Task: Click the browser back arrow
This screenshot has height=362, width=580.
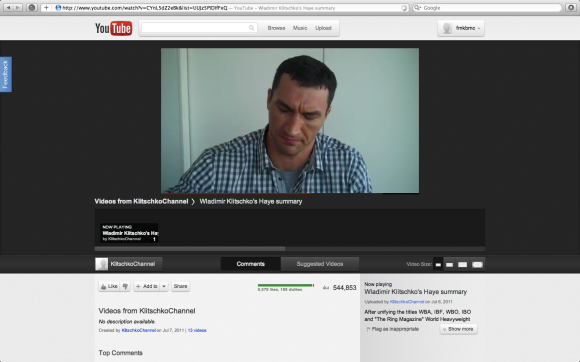Action: (8, 7)
